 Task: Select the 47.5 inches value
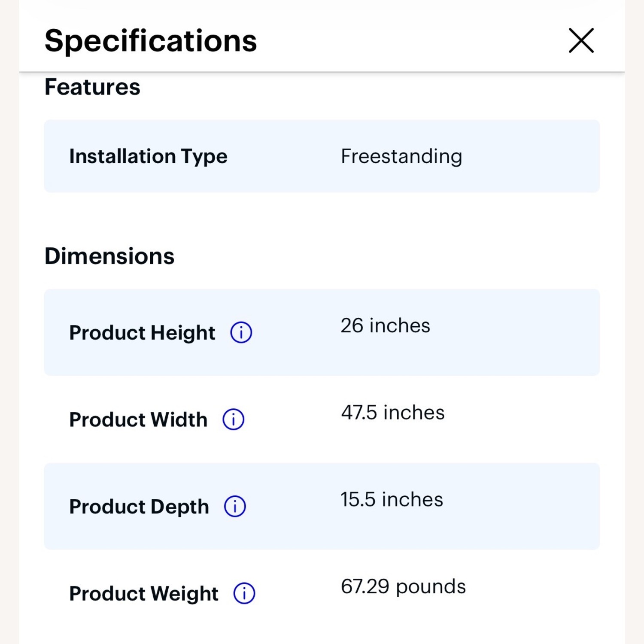pyautogui.click(x=393, y=413)
